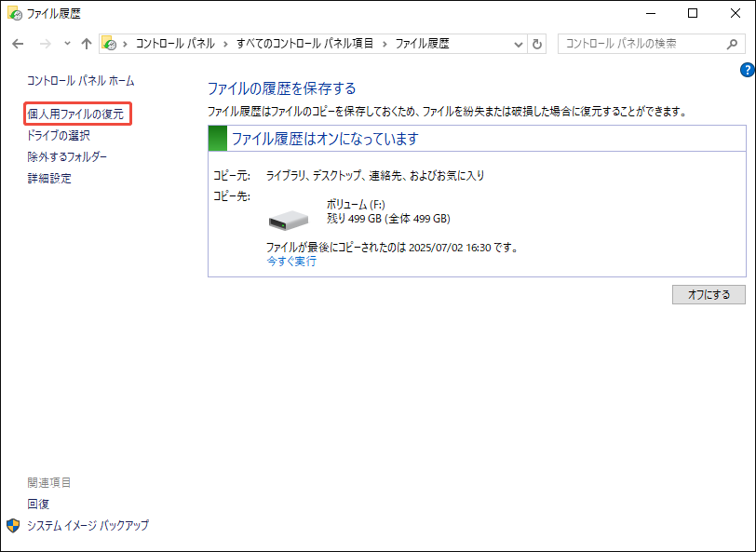Click the ライブラリ、デスクトップ copy source text

tap(375, 176)
